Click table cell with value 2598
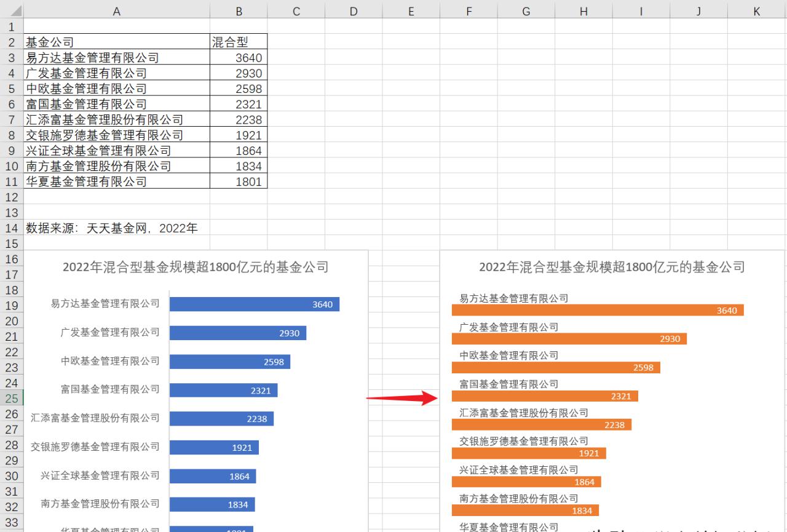The width and height of the screenshot is (787, 532). (239, 89)
